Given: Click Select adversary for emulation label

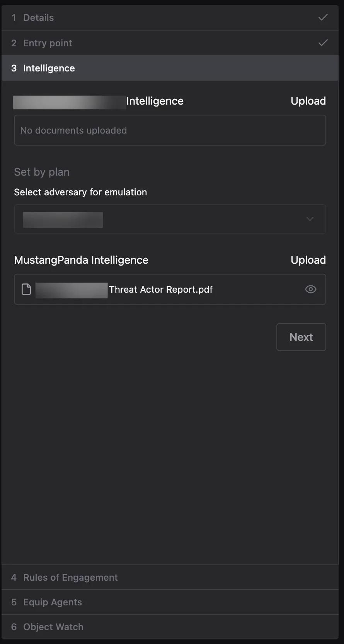Looking at the screenshot, I should tap(80, 192).
